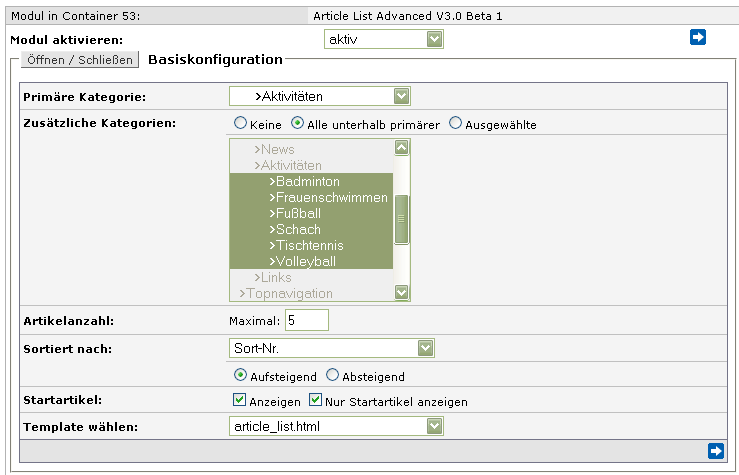Open the Modul aktivieren dropdown
Image resolution: width=739 pixels, height=475 pixels.
pyautogui.click(x=384, y=39)
